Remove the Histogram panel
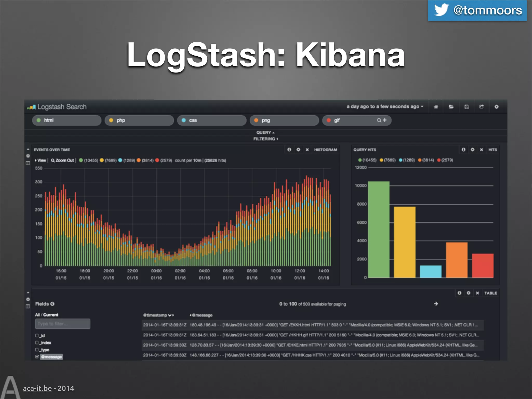532x399 pixels. [307, 150]
